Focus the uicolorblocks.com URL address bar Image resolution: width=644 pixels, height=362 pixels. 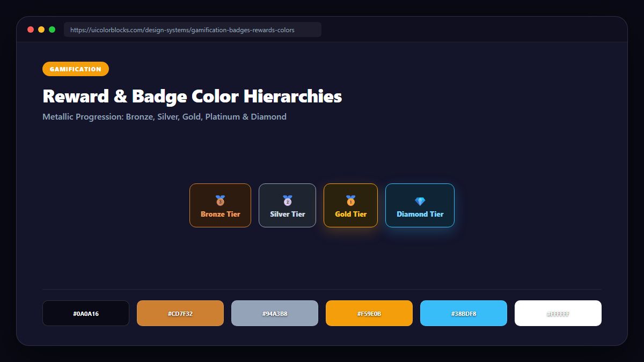tap(193, 30)
